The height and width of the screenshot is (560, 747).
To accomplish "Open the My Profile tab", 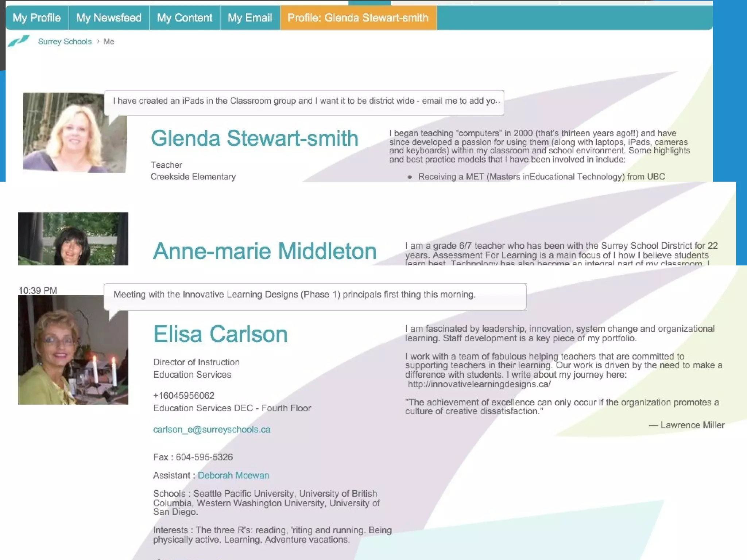I will pos(37,17).
